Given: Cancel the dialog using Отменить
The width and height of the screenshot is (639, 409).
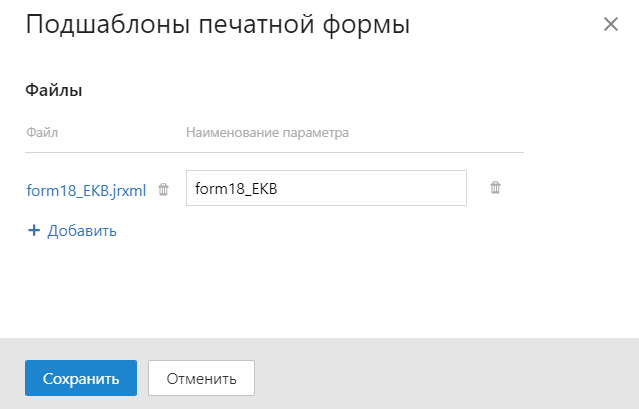Looking at the screenshot, I should tap(201, 378).
